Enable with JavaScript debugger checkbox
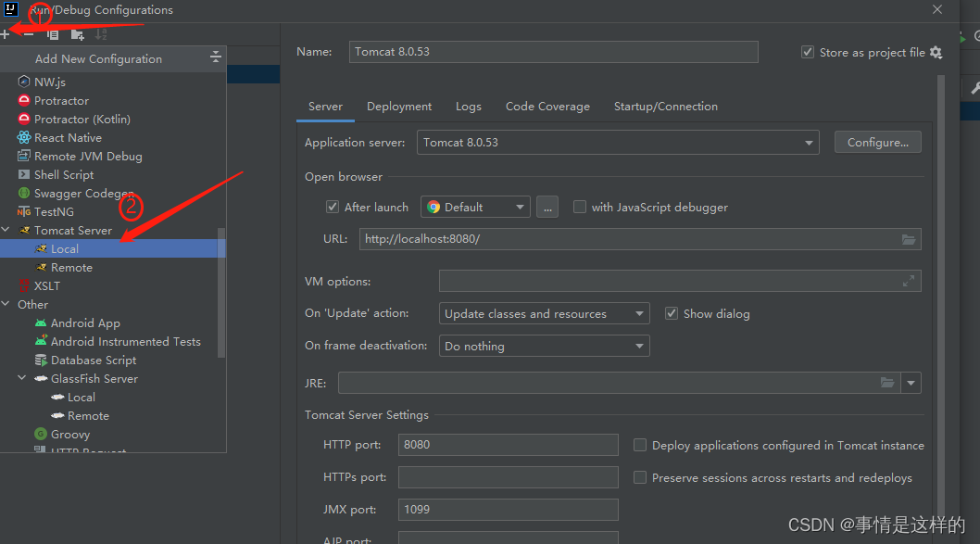Image resolution: width=980 pixels, height=544 pixels. click(x=579, y=207)
